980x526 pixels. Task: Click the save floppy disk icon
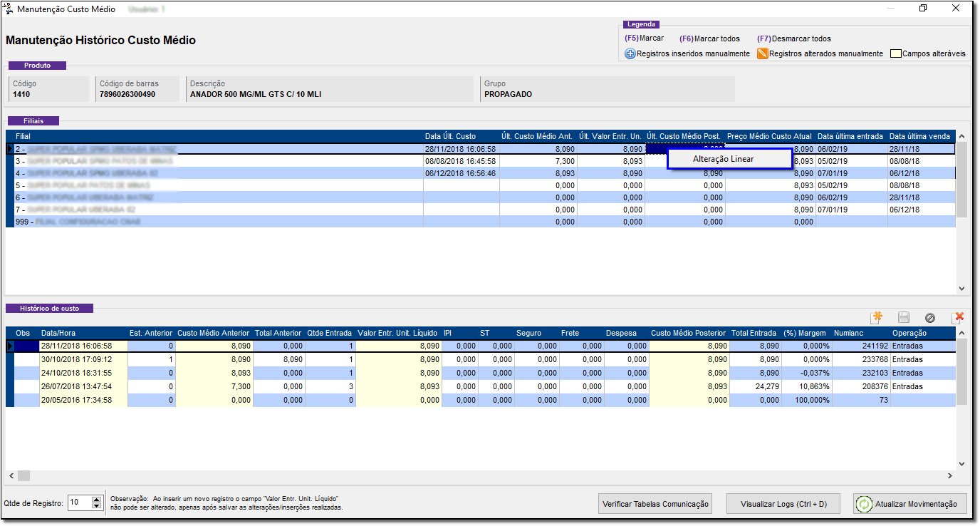(904, 317)
